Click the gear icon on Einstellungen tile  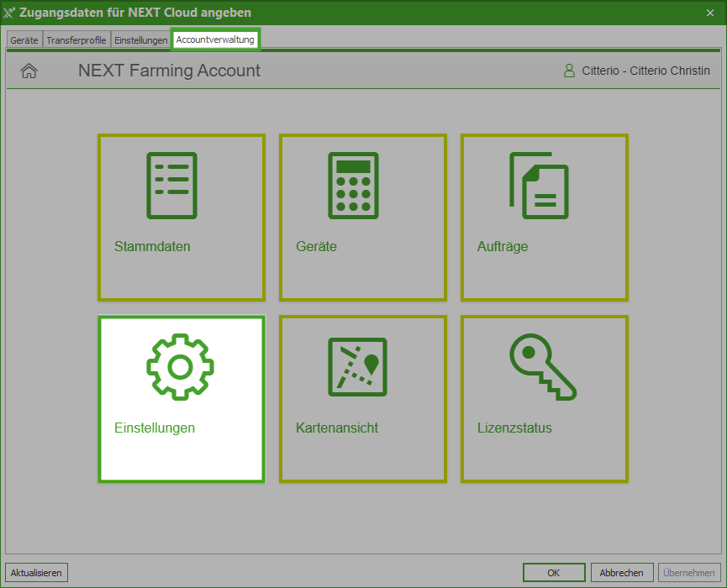[180, 365]
